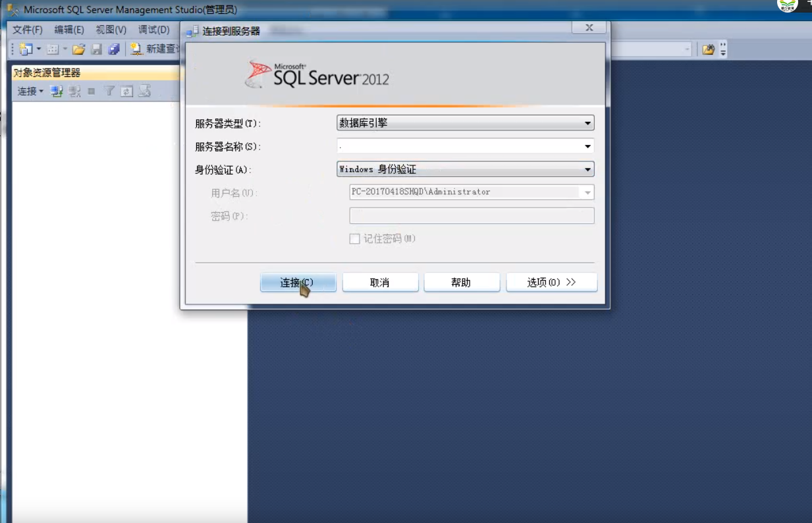Click the Save All toolbar icon
This screenshot has width=812, height=523.
click(x=114, y=49)
